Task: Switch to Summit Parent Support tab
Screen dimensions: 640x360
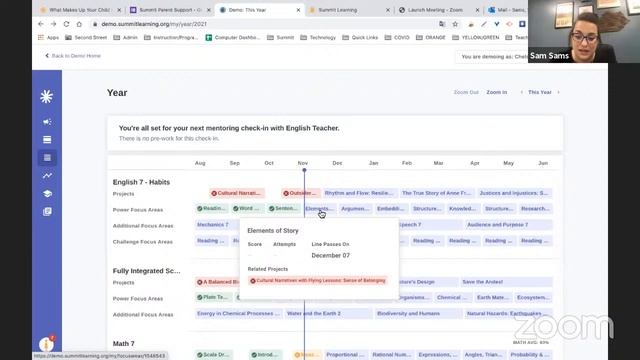Action: coord(170,10)
